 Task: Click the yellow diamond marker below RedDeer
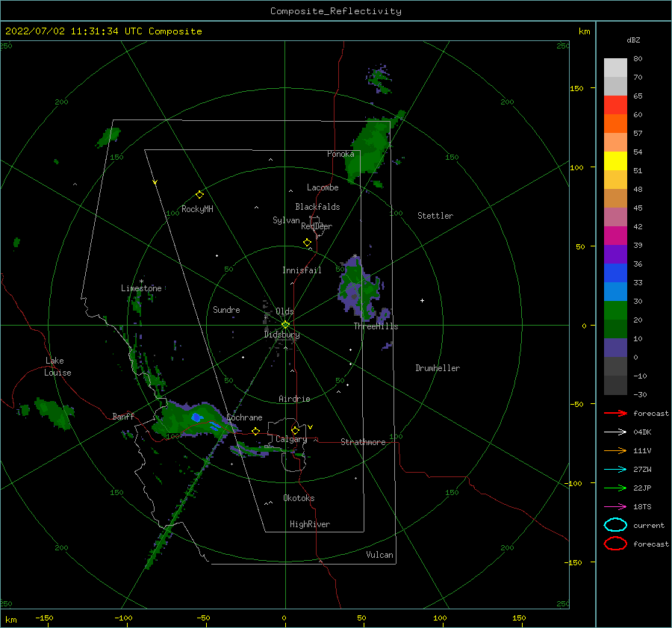pos(307,243)
